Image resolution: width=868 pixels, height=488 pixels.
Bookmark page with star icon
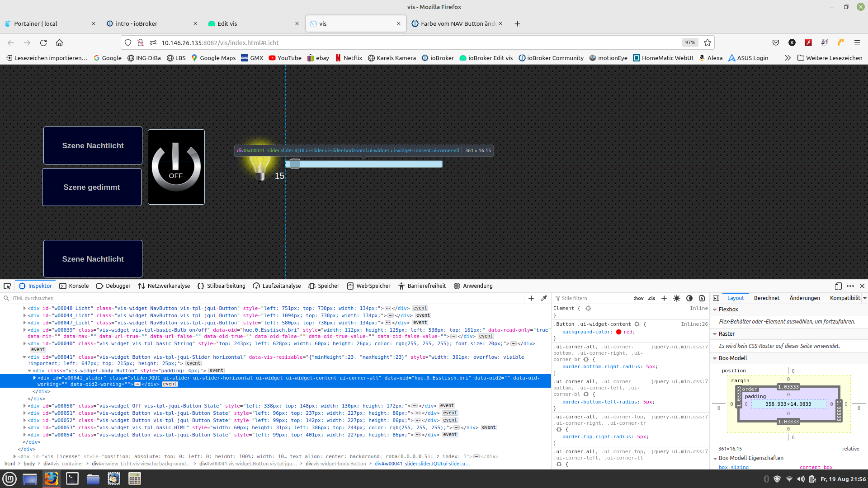tap(708, 42)
